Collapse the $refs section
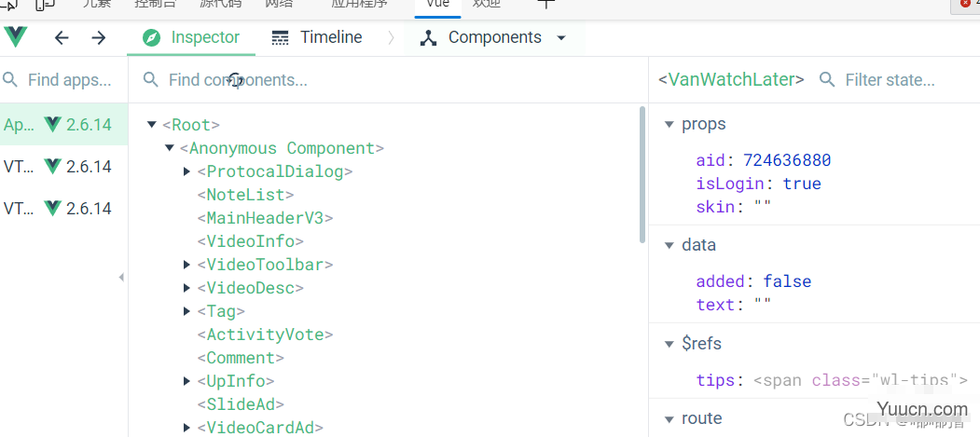 point(669,344)
